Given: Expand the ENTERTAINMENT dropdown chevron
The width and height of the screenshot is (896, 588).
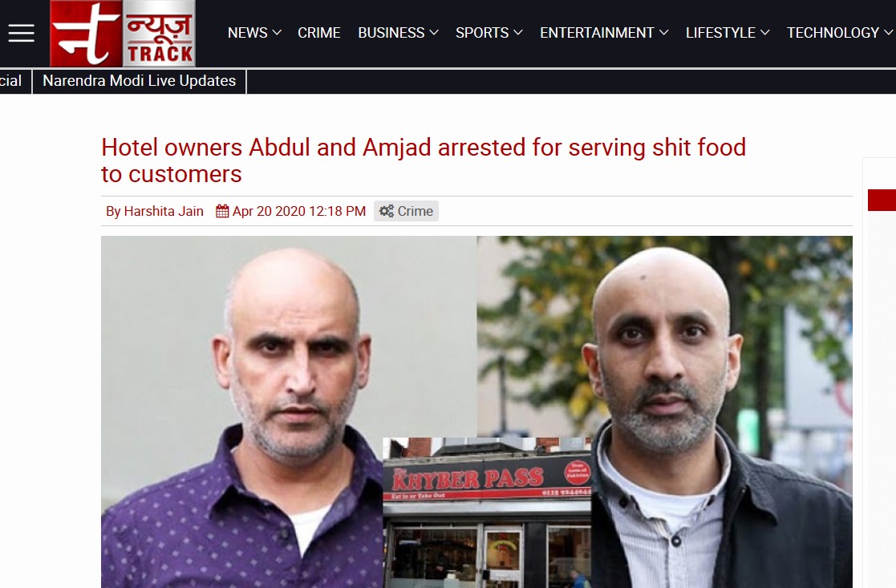Looking at the screenshot, I should coord(664,33).
